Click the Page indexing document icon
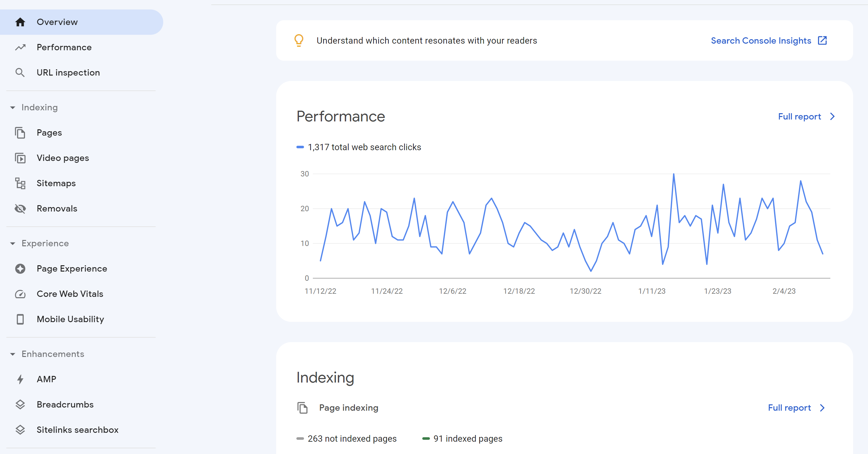868x454 pixels. point(302,408)
